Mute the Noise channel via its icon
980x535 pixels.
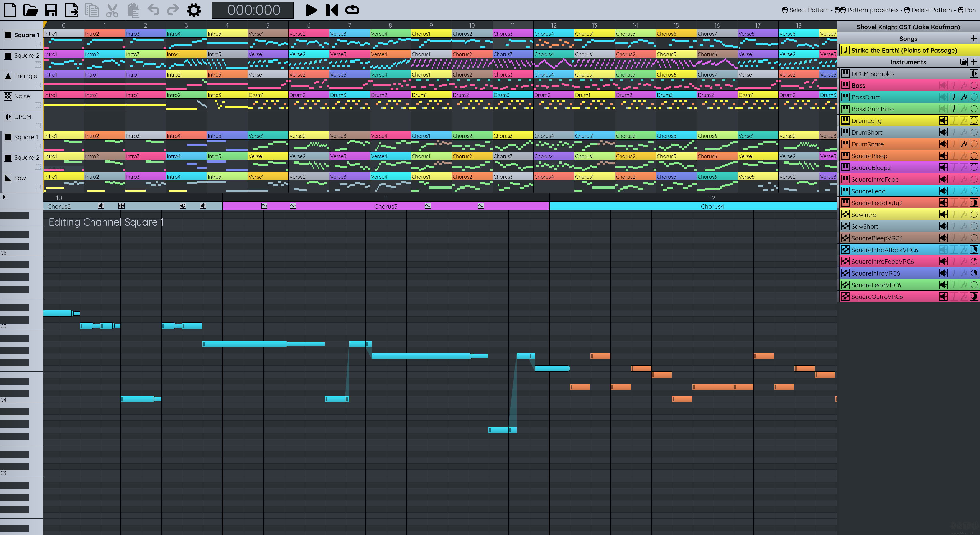8,97
